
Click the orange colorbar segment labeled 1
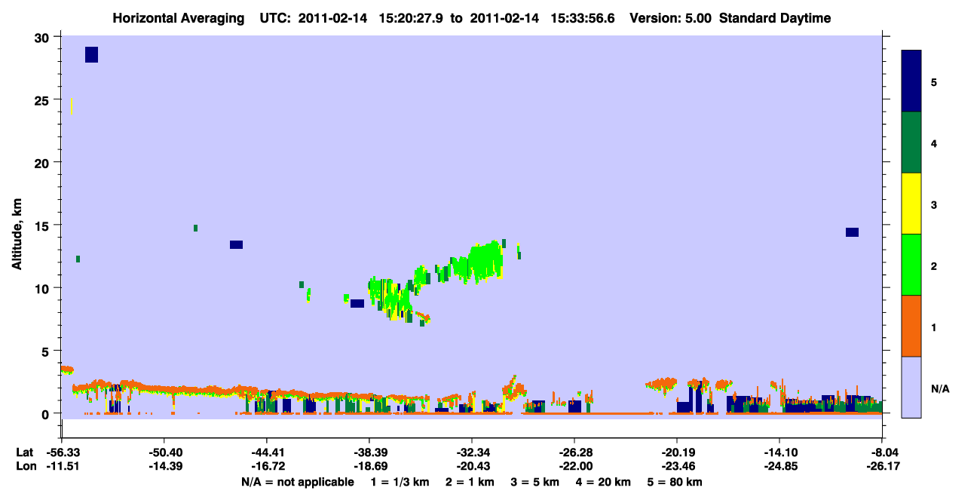[x=911, y=326]
